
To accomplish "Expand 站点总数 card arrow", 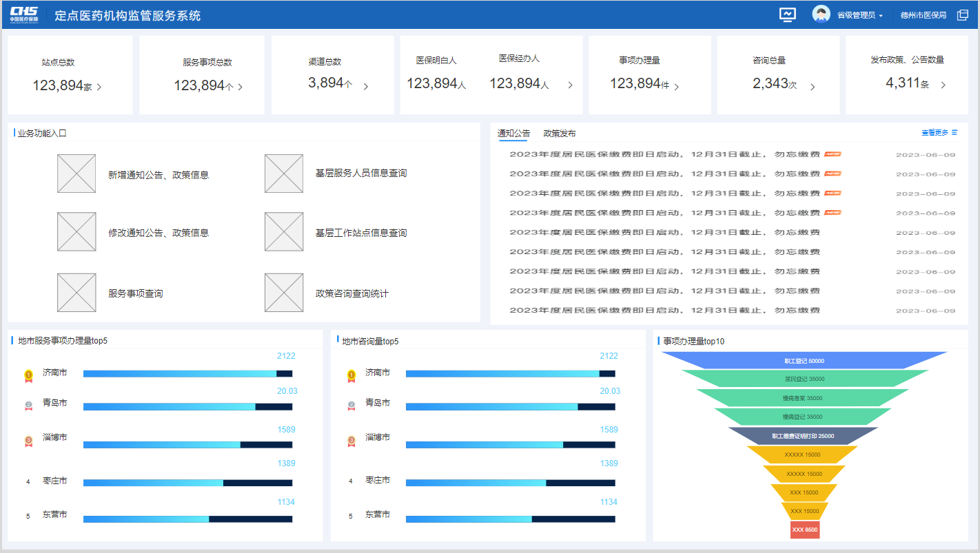I will coord(99,87).
